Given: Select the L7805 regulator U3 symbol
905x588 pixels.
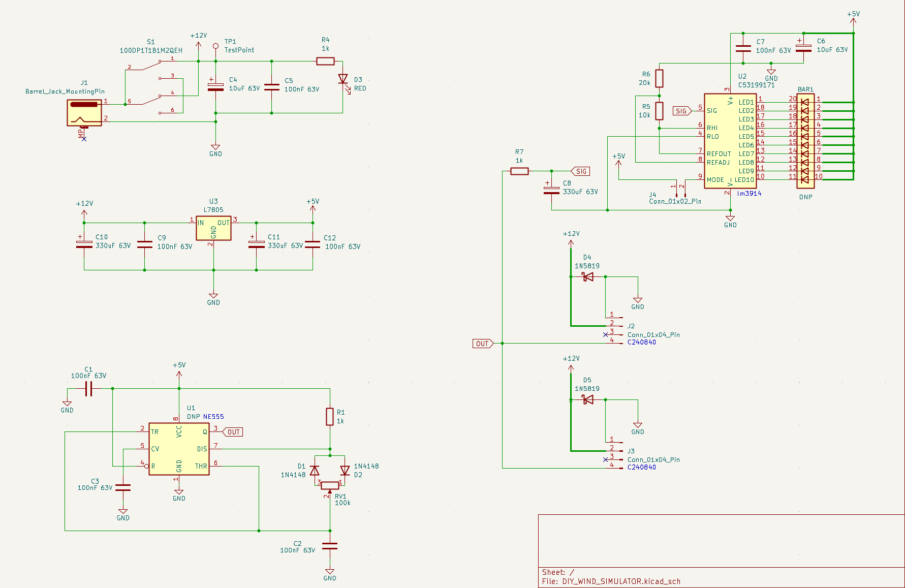Looking at the screenshot, I should (213, 229).
